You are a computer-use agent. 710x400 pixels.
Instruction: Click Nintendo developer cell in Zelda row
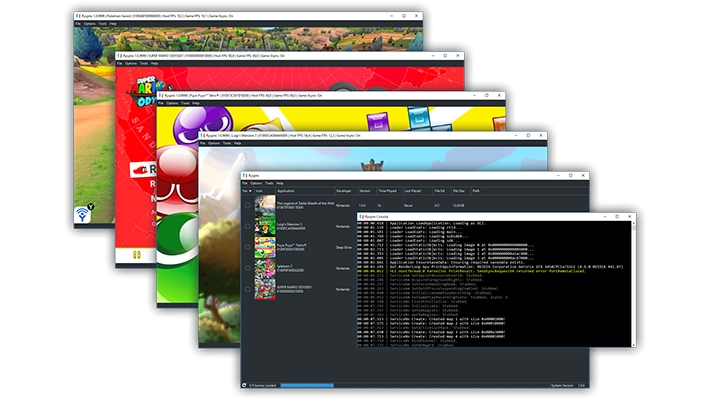click(x=343, y=205)
